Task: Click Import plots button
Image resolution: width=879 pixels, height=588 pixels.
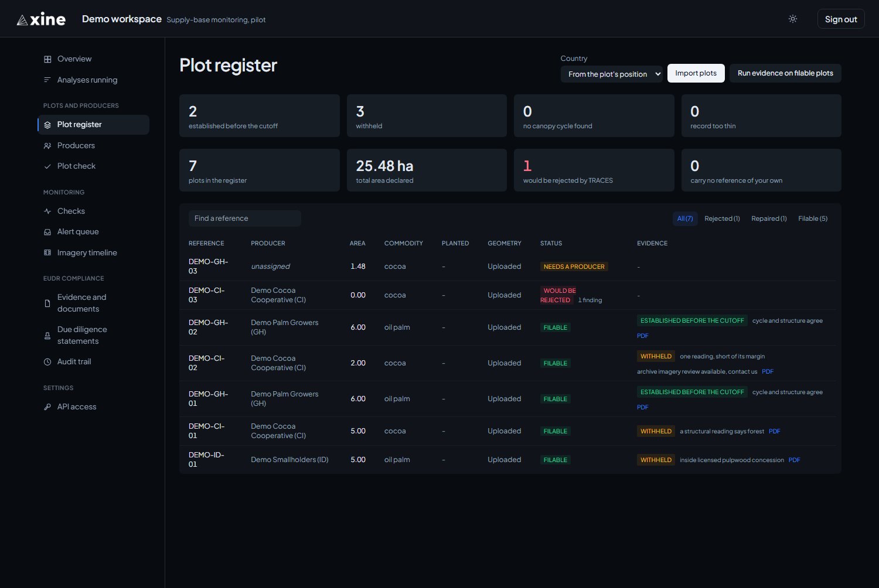Action: coord(696,73)
